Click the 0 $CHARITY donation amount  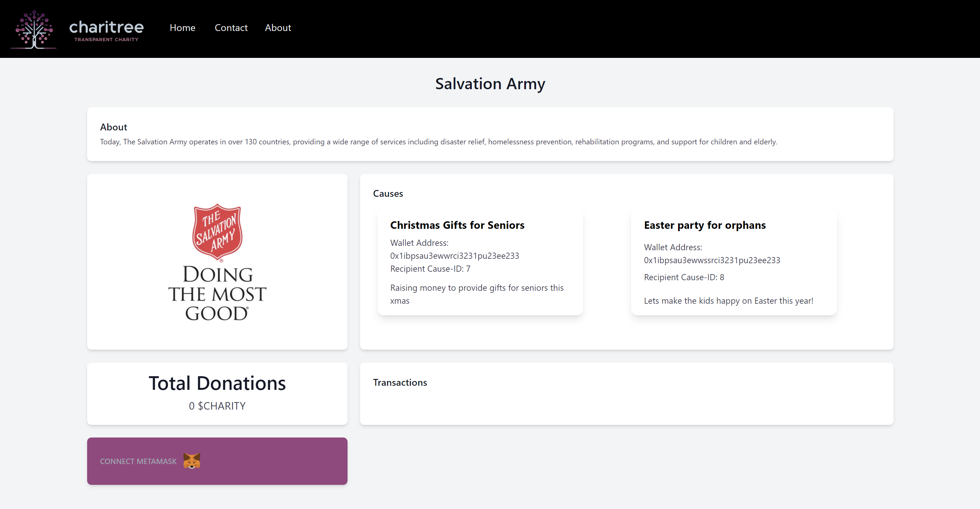coord(217,406)
